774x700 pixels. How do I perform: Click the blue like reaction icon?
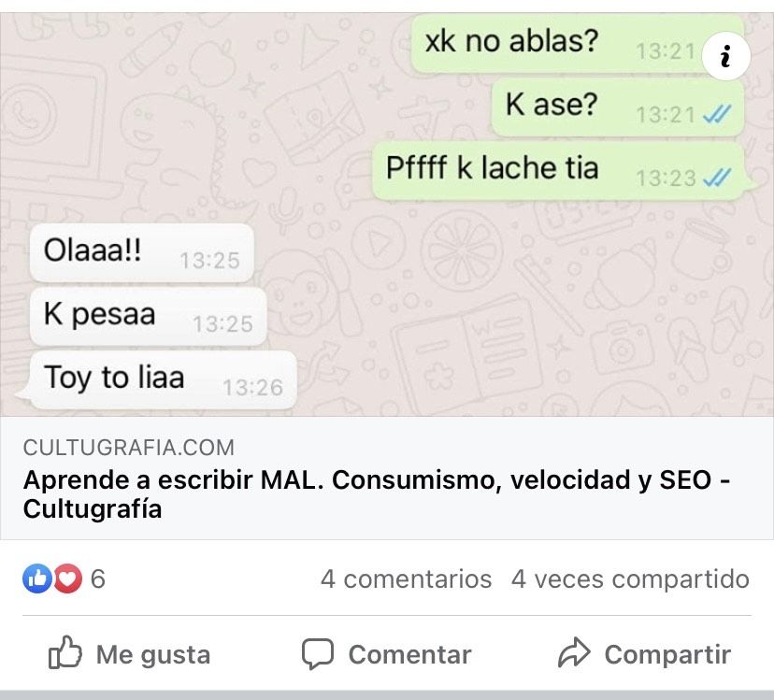(x=37, y=579)
